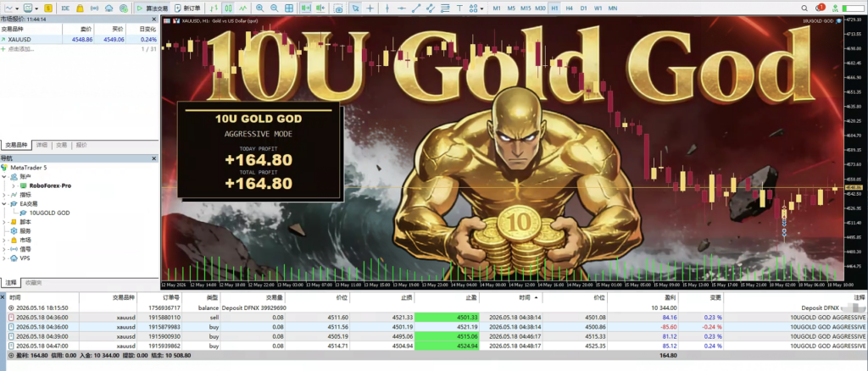Open the second toolbar chart dropdown arrow
This screenshot has width=868, height=371.
[37, 8]
